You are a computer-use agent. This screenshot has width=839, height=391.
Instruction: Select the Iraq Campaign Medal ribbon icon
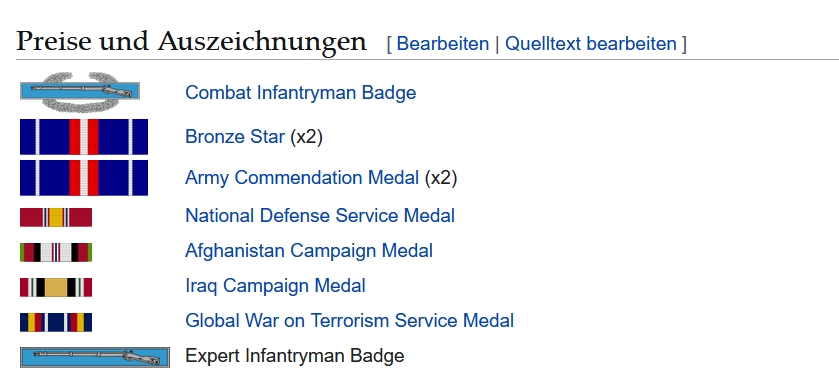point(56,287)
